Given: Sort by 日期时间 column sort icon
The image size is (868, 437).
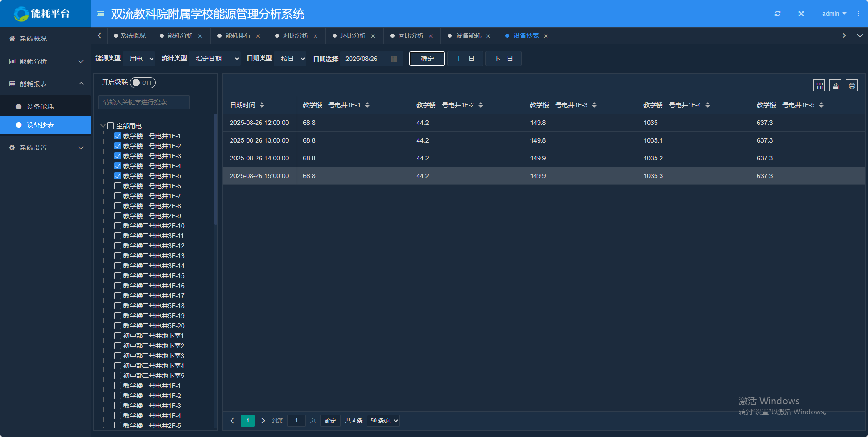Looking at the screenshot, I should pos(262,105).
